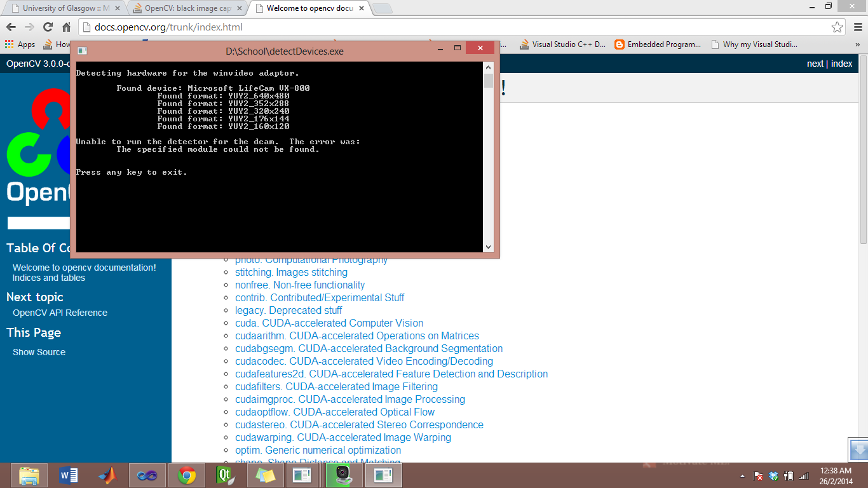This screenshot has height=488, width=868.
Task: Open the cudacodec Video Encoding/Decoding link
Action: point(364,361)
